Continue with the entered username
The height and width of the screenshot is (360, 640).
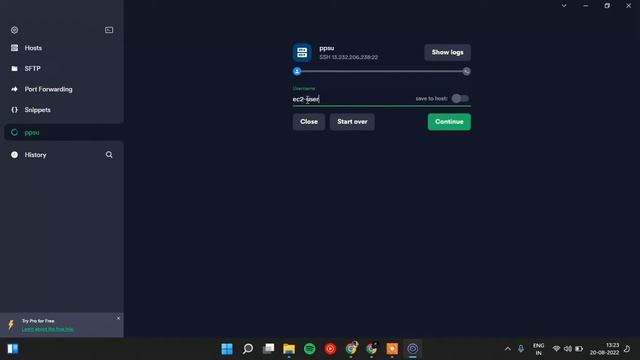(x=449, y=122)
